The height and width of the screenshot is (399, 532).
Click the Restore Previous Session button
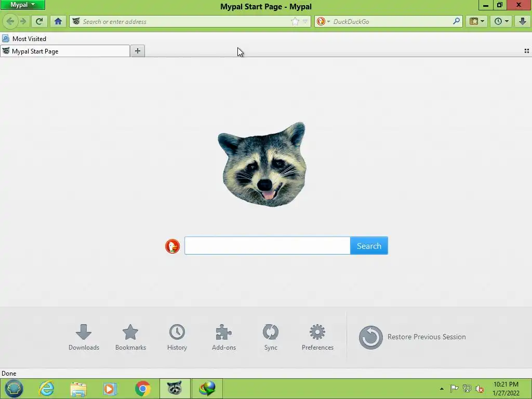coord(412,337)
